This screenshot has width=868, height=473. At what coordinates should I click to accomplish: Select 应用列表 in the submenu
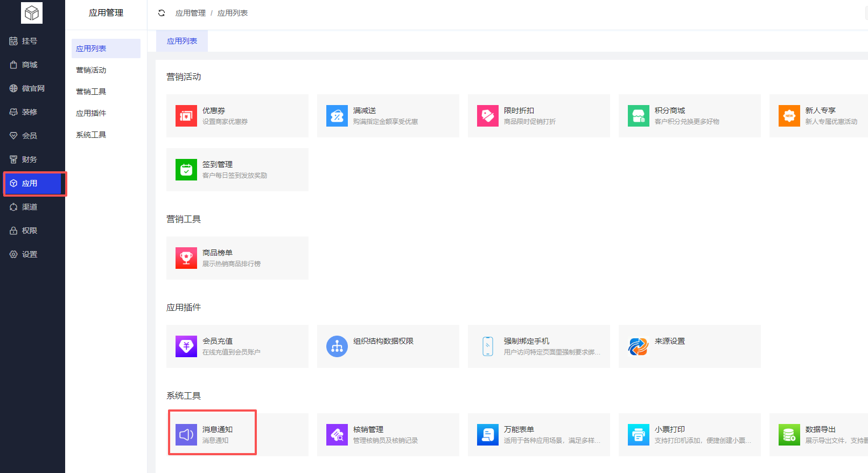click(x=106, y=48)
